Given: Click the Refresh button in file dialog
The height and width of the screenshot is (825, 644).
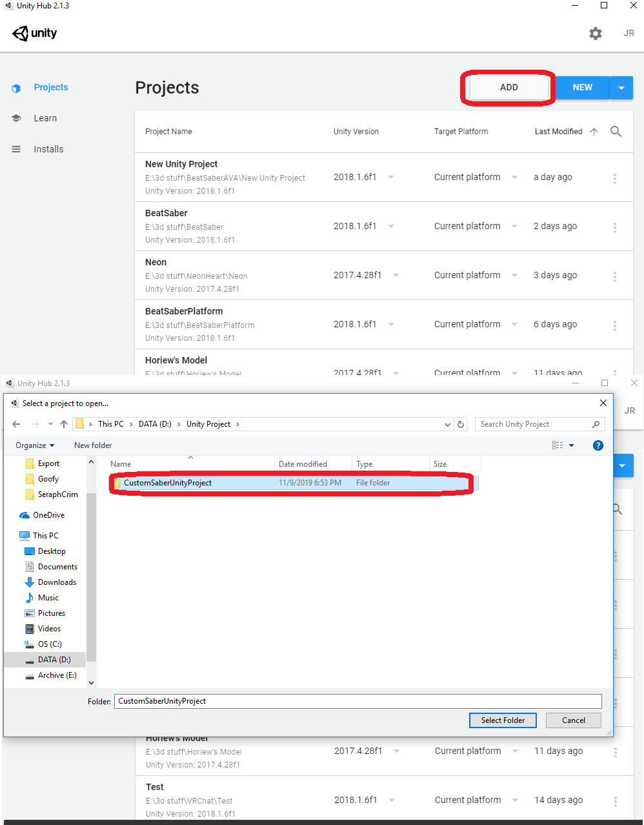Looking at the screenshot, I should pos(461,424).
